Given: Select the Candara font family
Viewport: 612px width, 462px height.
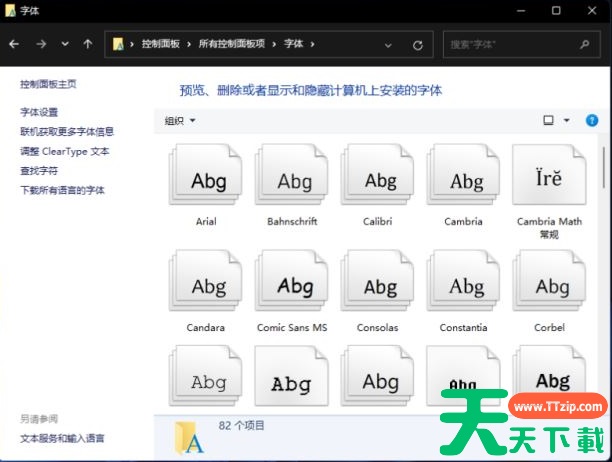Looking at the screenshot, I should point(206,291).
